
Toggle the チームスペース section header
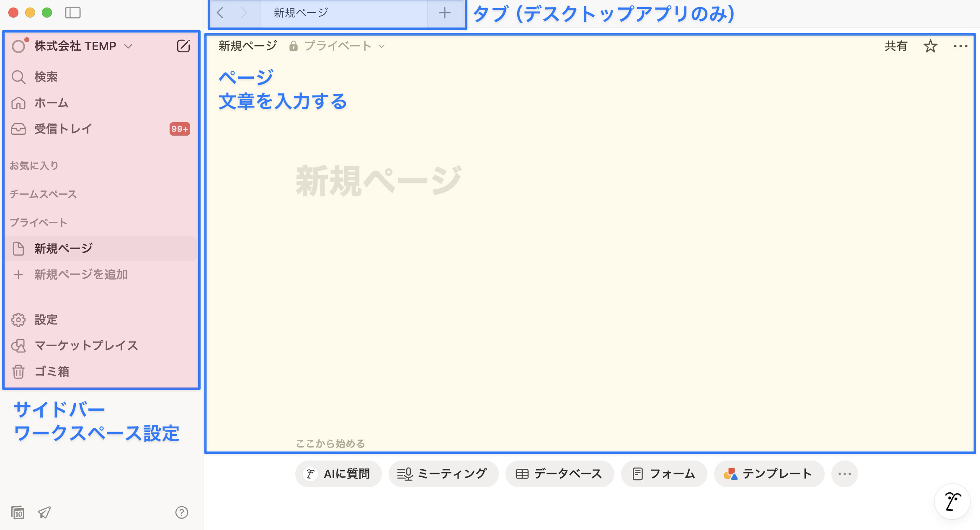coord(43,194)
